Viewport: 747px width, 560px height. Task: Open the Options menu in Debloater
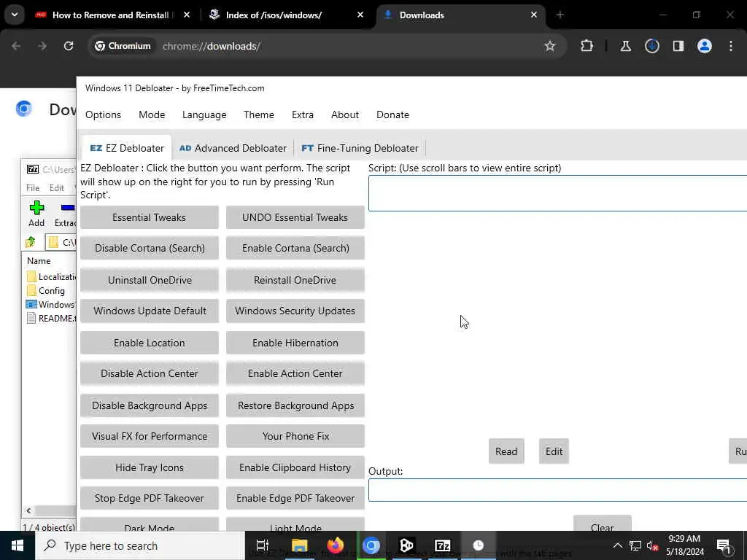[104, 114]
